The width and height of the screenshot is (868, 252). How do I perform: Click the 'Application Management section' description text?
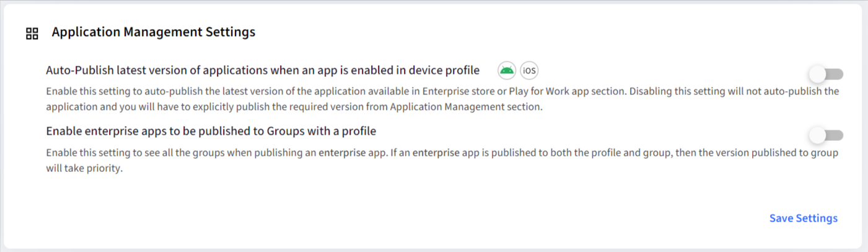point(467,107)
